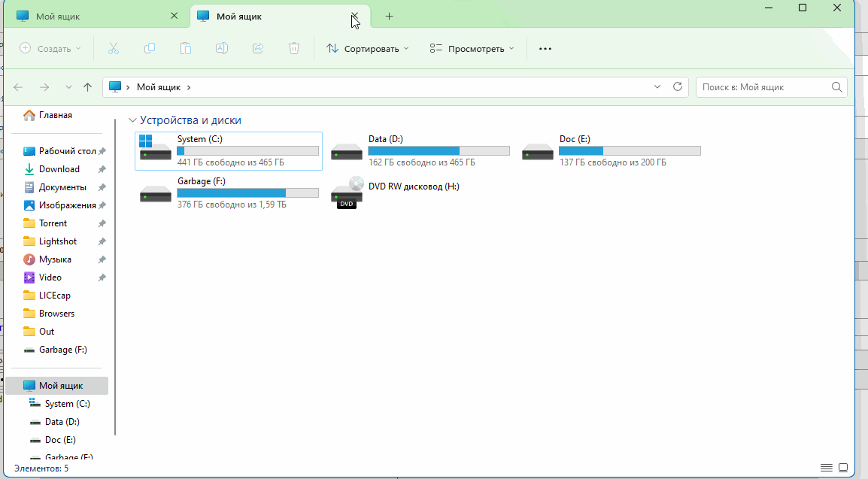868x479 pixels.
Task: Click the Создать button
Action: pyautogui.click(x=50, y=48)
